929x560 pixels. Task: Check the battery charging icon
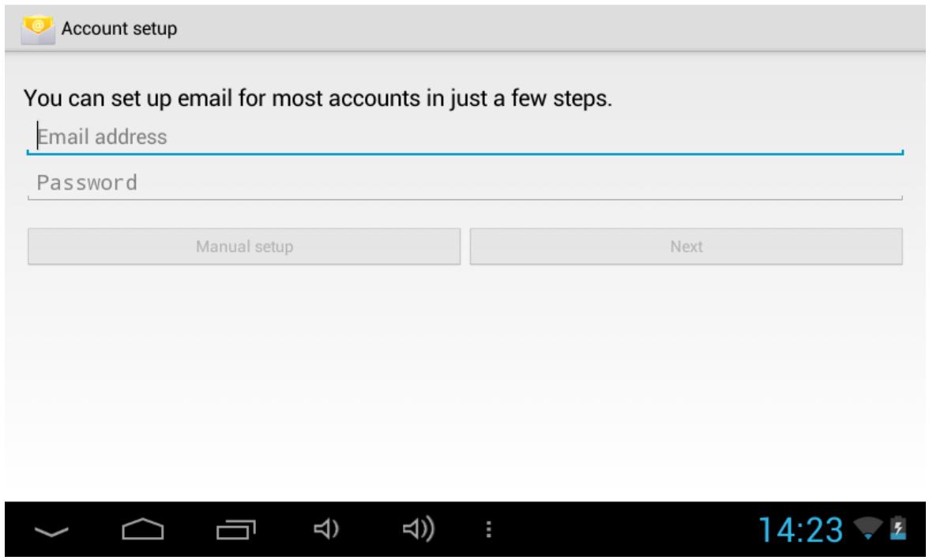898,528
